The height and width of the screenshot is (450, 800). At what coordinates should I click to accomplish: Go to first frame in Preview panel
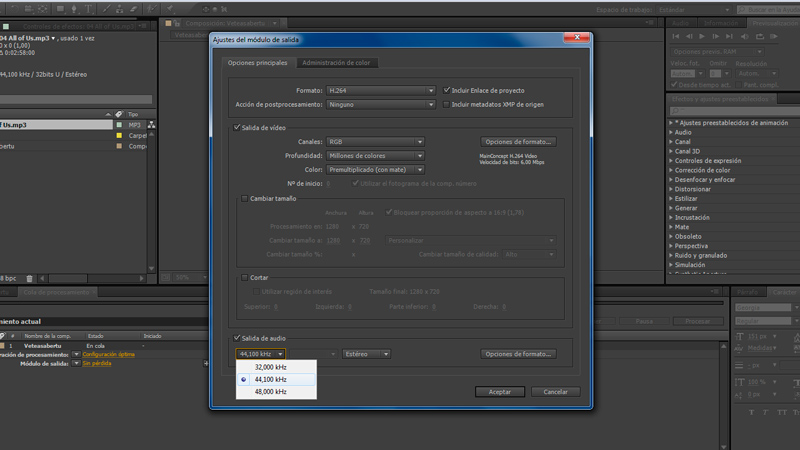pos(676,36)
